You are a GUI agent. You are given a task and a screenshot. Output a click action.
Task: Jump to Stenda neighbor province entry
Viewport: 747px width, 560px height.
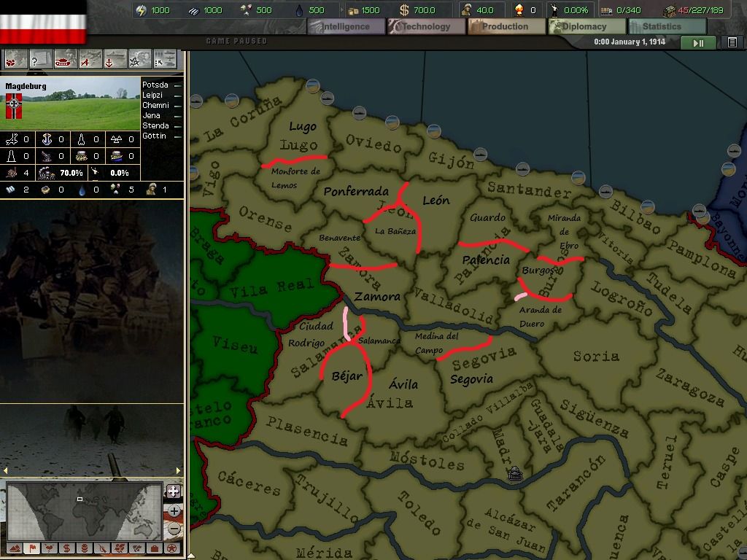coord(161,125)
